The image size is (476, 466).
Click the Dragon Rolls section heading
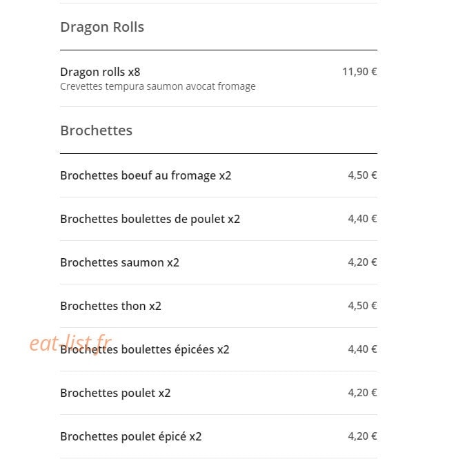pos(102,27)
